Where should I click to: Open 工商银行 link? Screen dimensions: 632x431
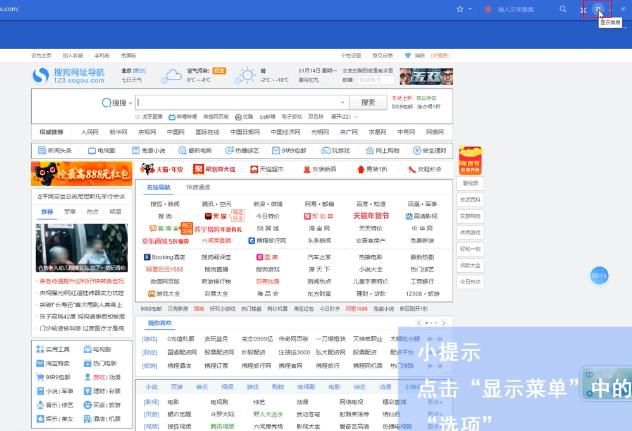(422, 281)
